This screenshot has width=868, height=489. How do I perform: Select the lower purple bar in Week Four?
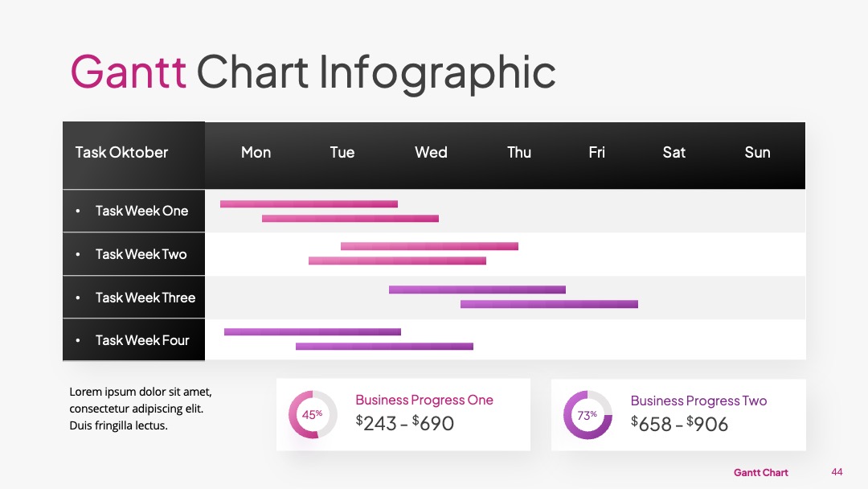[x=384, y=347]
